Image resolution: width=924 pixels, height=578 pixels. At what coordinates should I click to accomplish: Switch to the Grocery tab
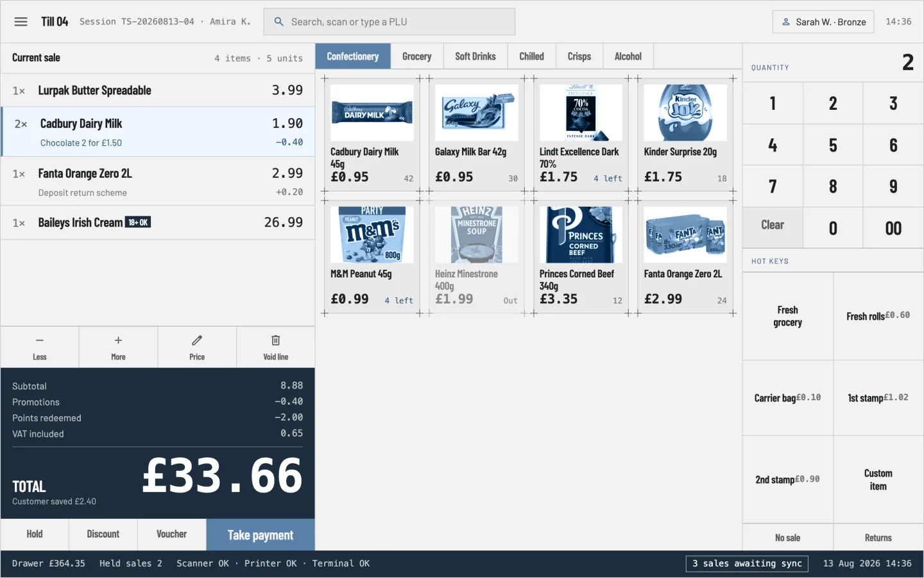[x=417, y=57]
